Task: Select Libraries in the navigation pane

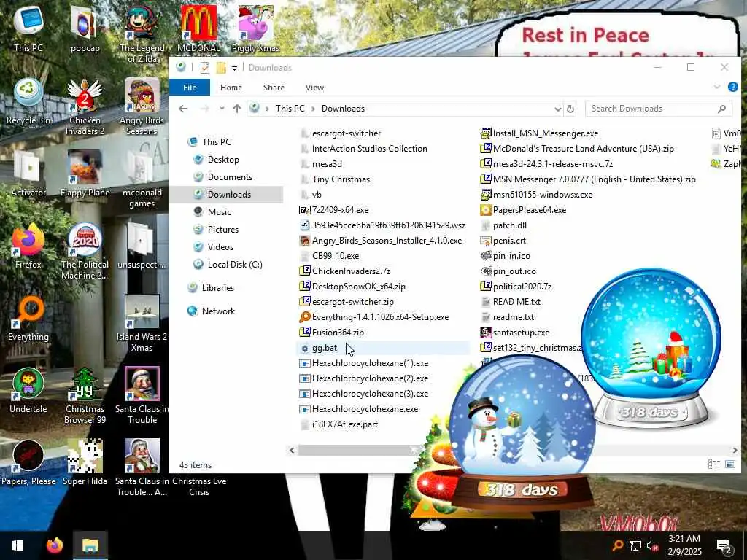Action: tap(217, 287)
